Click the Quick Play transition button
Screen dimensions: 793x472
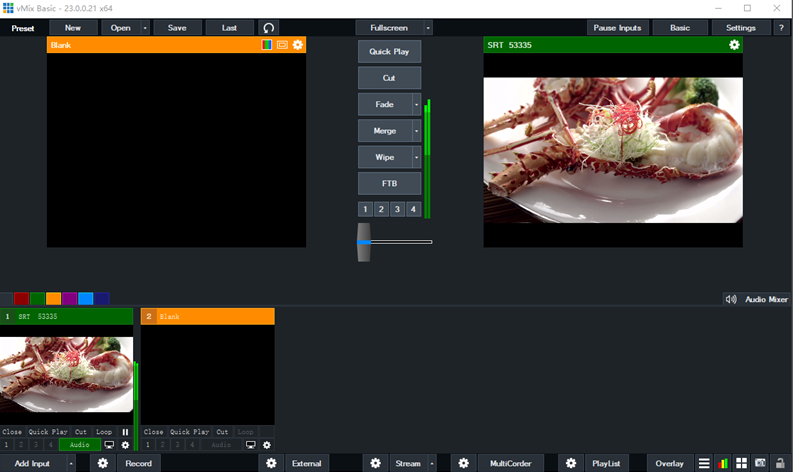click(x=389, y=52)
